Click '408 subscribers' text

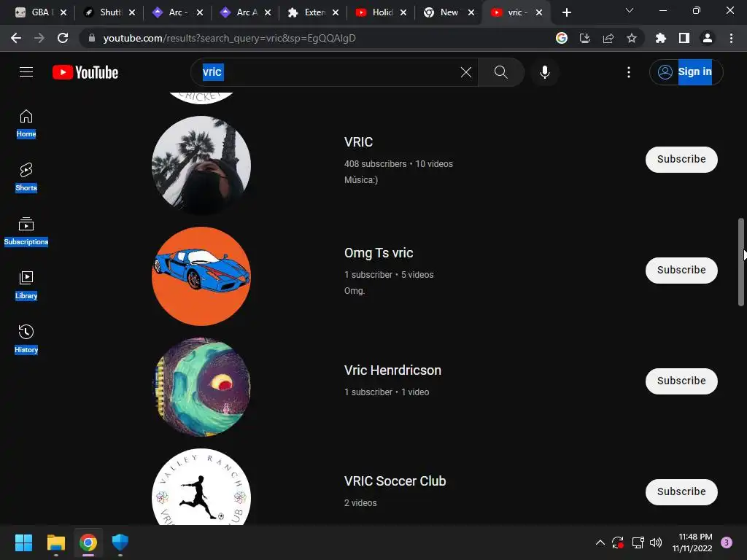[x=376, y=164]
